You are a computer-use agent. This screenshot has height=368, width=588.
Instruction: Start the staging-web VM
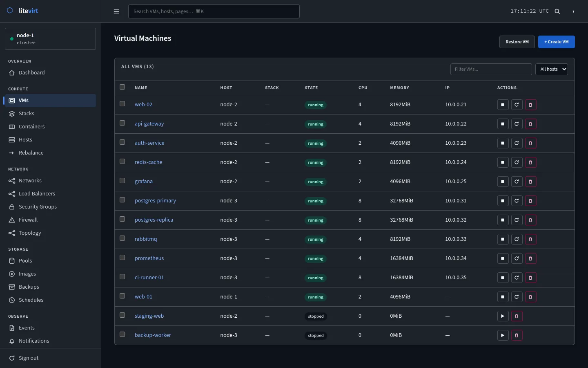[503, 316]
